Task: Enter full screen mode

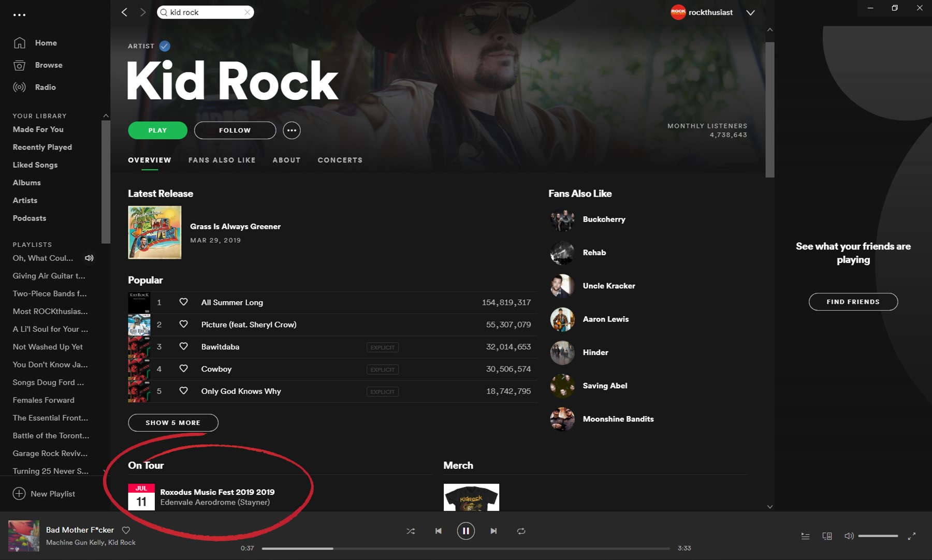Action: coord(911,536)
